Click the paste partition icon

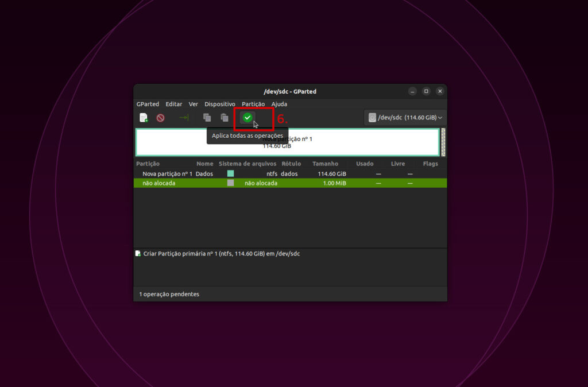[x=225, y=118]
